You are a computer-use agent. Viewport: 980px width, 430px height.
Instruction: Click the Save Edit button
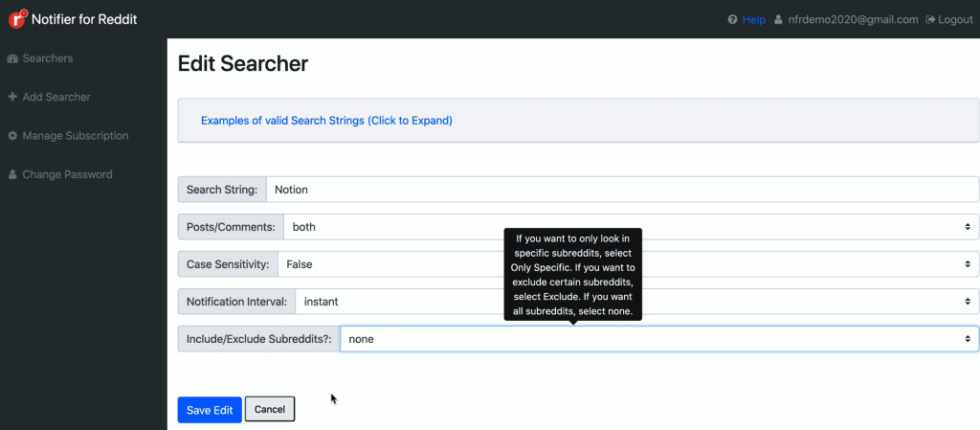[x=210, y=410]
